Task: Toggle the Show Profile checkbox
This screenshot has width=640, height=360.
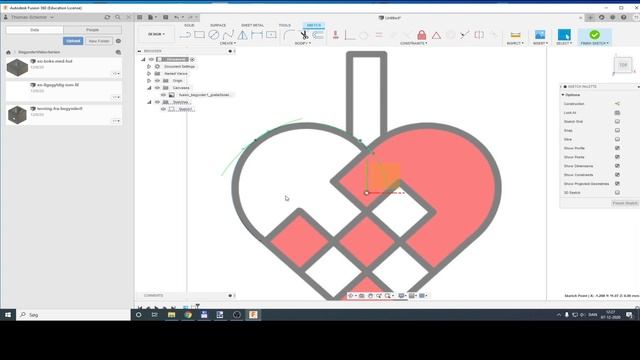Action: 617,148
